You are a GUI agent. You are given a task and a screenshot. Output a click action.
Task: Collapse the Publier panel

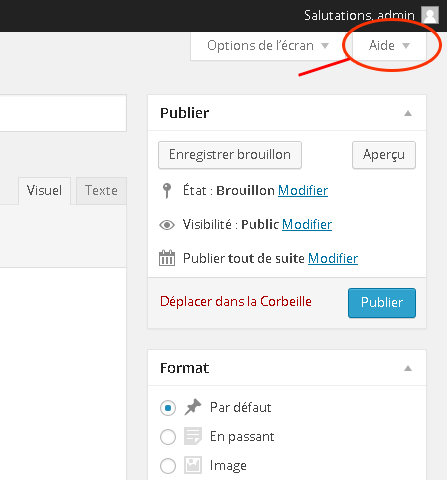click(408, 113)
